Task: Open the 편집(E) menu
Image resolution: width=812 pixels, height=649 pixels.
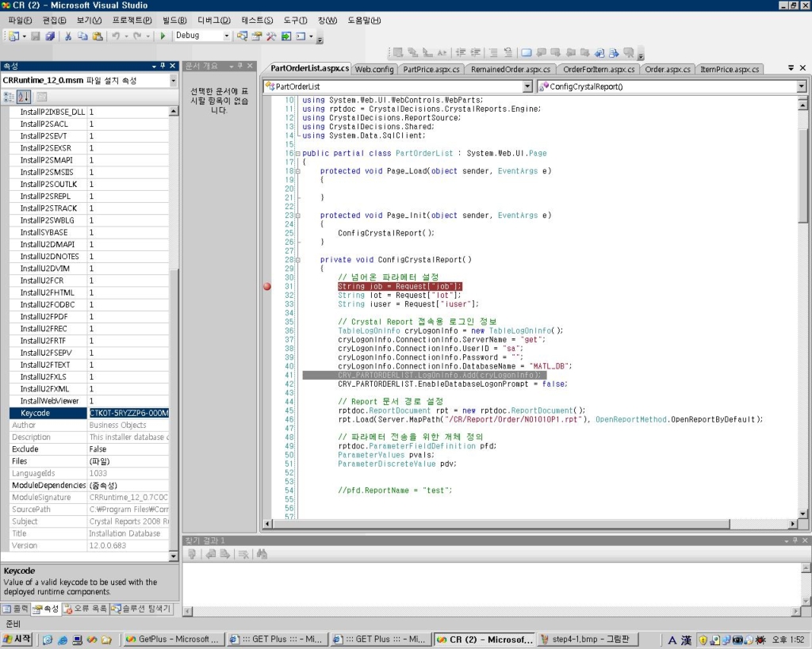Action: pos(55,20)
